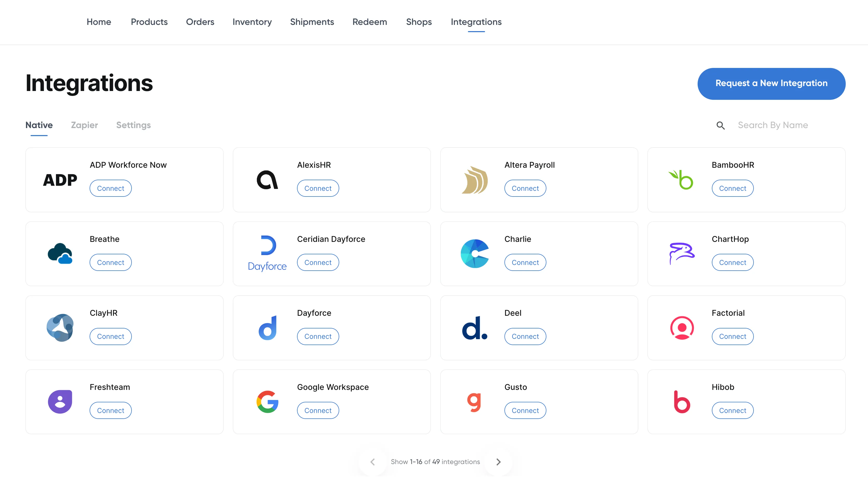
Task: Open the Settings tab
Action: click(133, 125)
